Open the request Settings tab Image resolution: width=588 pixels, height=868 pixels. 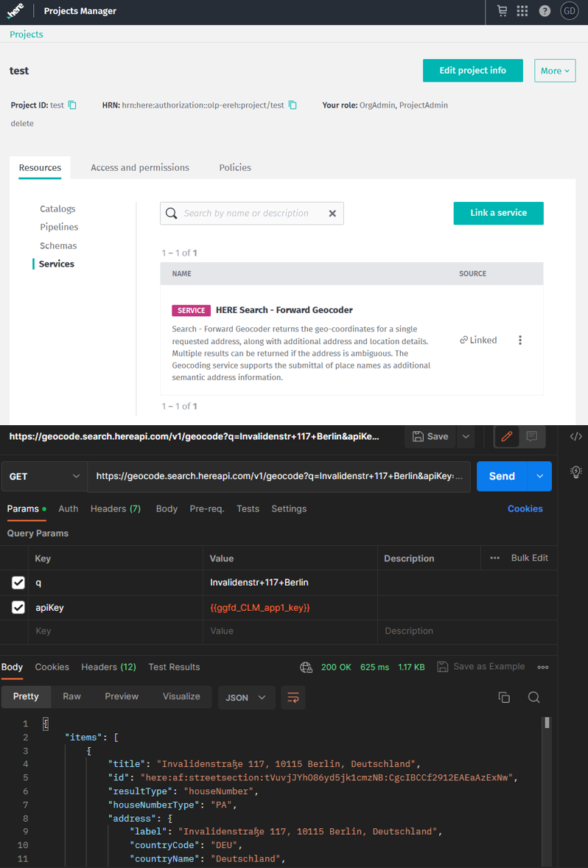(289, 508)
